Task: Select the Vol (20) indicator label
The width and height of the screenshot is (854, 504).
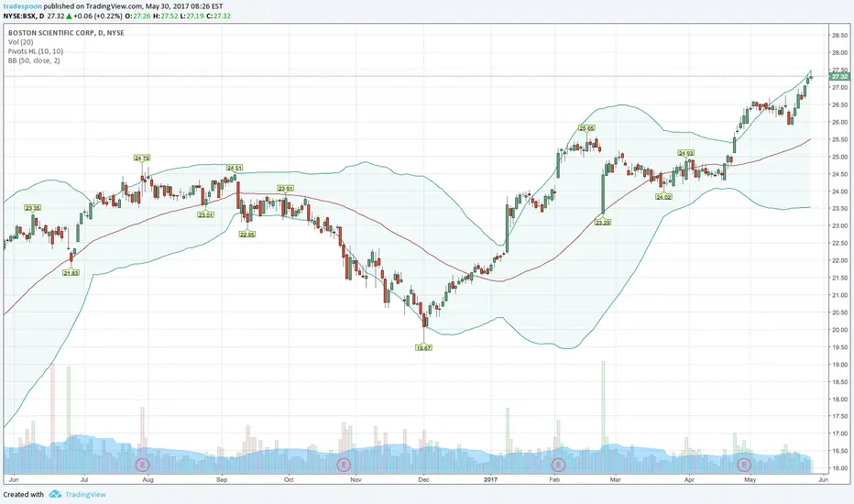Action: coord(21,42)
